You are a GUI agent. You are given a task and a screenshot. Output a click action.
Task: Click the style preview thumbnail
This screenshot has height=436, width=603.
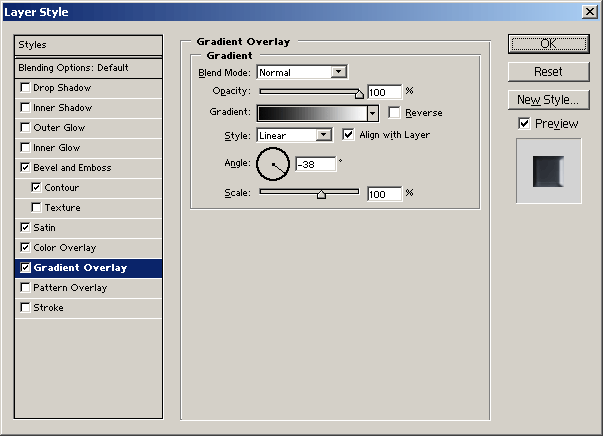tap(547, 171)
